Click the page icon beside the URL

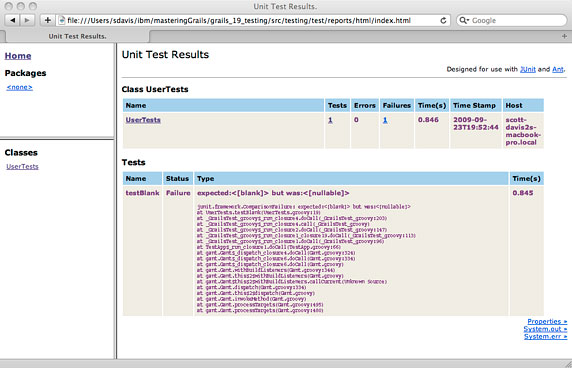pos(62,20)
